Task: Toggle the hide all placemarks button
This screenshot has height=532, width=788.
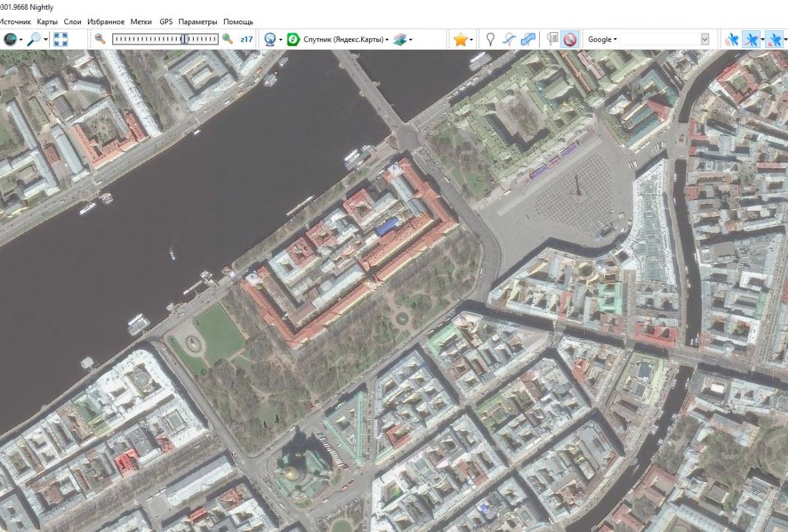Action: [569, 39]
